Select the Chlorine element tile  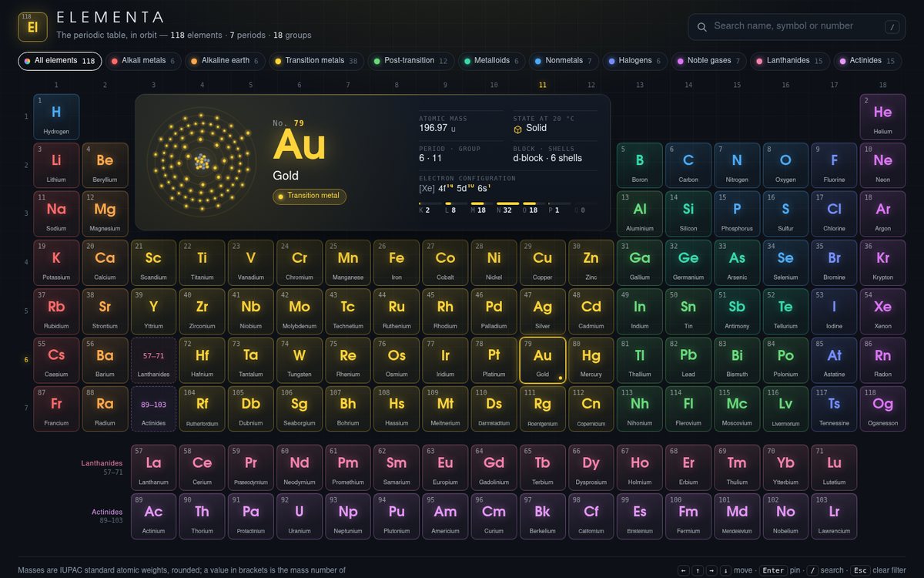tap(834, 214)
